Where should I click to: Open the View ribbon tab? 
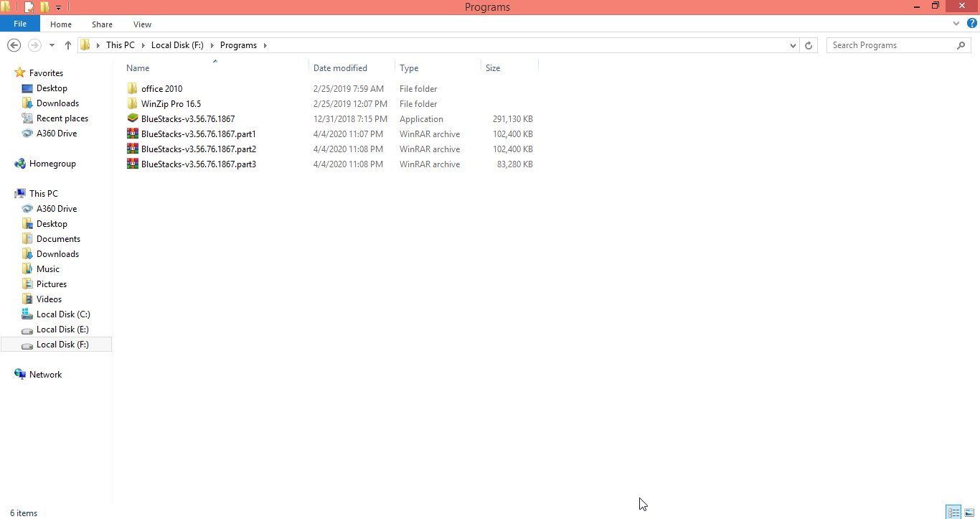[x=142, y=24]
